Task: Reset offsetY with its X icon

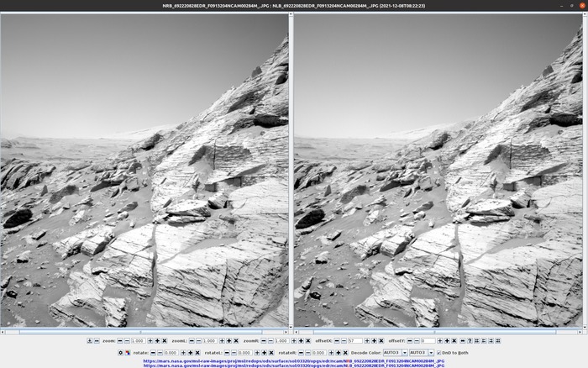Action: click(x=454, y=341)
